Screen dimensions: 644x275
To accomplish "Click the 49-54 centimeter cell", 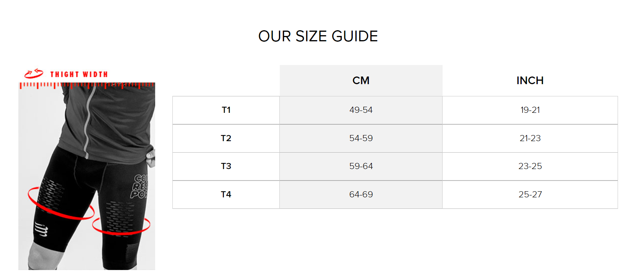I will click(x=361, y=110).
